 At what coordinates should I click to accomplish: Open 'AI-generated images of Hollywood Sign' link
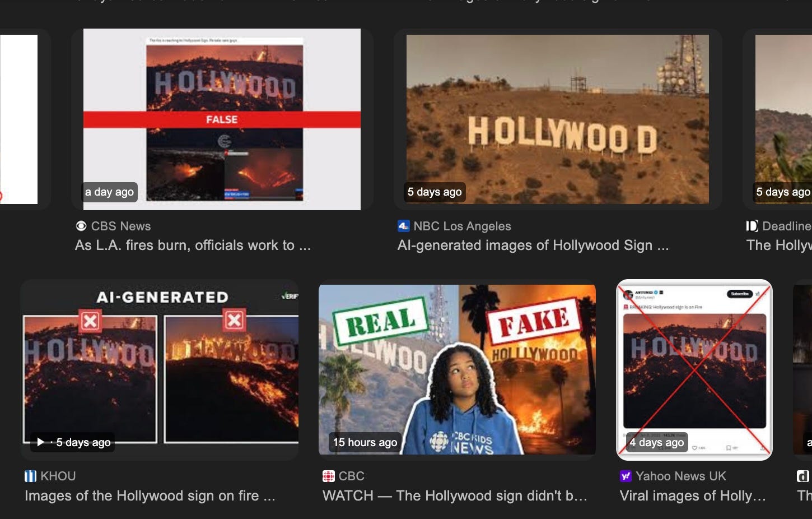point(533,245)
